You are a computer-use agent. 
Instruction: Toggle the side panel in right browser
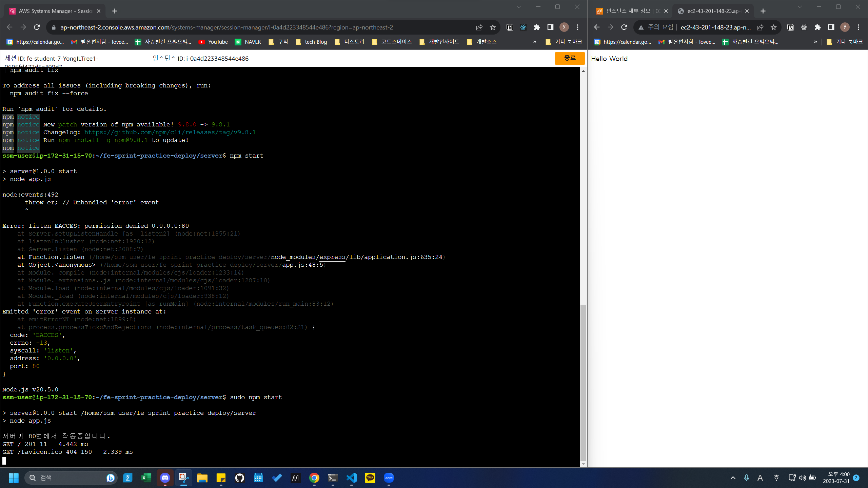(x=831, y=27)
